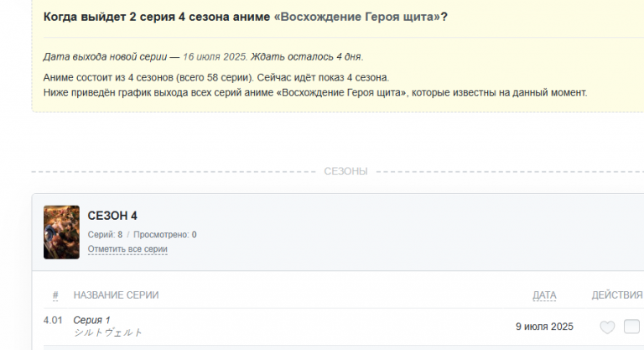Click the СЕЗОНЫ section label
The width and height of the screenshot is (644, 350).
tap(345, 171)
